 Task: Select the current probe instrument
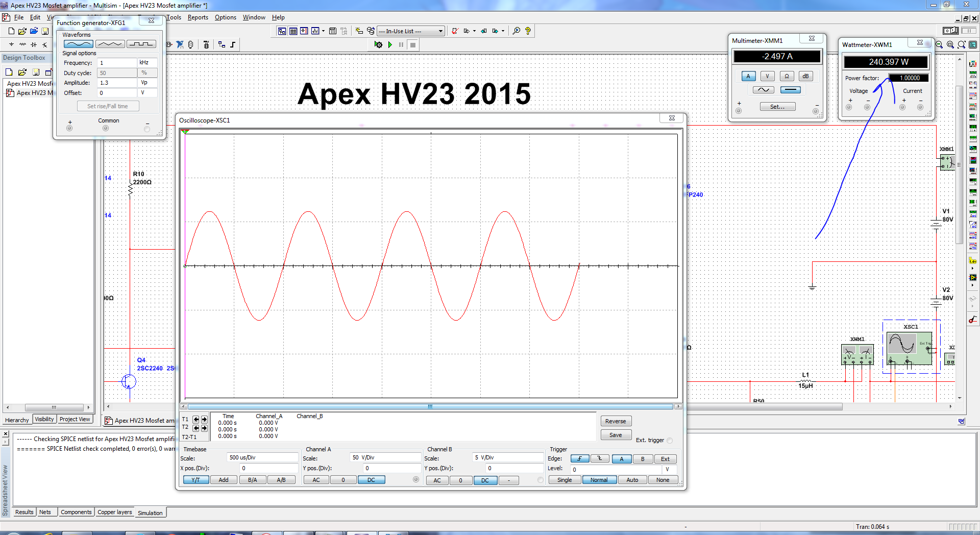pos(973,320)
